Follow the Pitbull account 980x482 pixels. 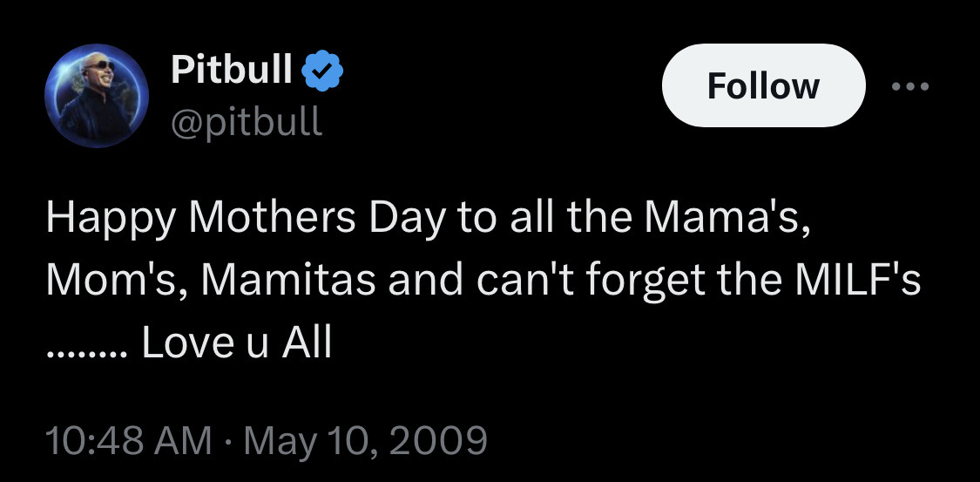click(x=763, y=85)
